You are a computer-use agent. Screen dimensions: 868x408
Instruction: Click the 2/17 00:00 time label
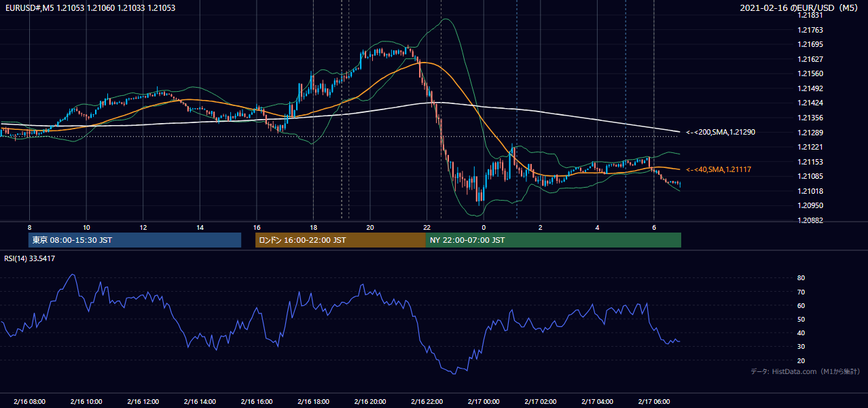coord(484,401)
